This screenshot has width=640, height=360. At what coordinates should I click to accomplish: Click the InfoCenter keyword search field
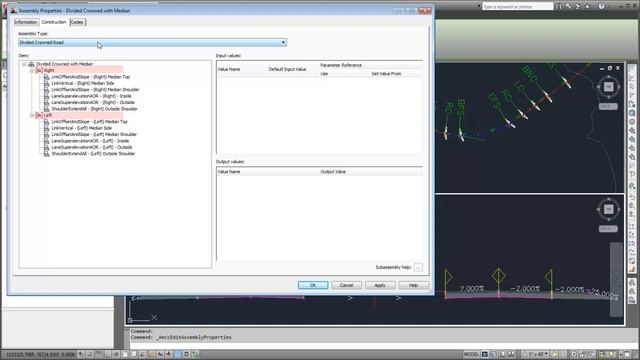518,7
